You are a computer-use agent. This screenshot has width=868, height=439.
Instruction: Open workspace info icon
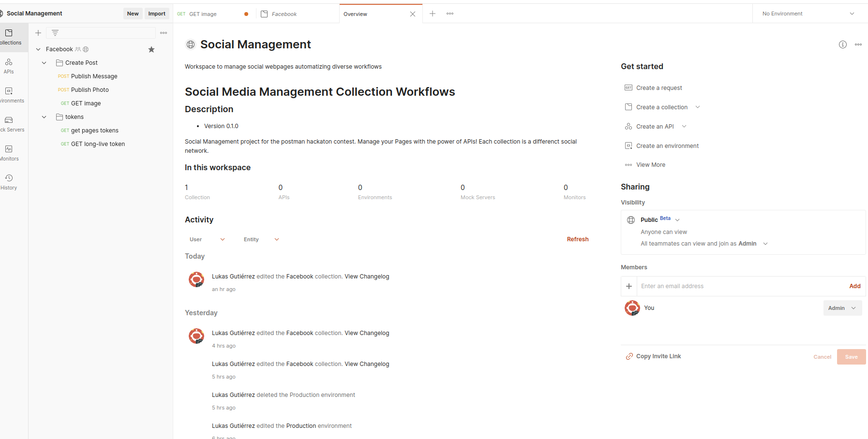tap(843, 44)
